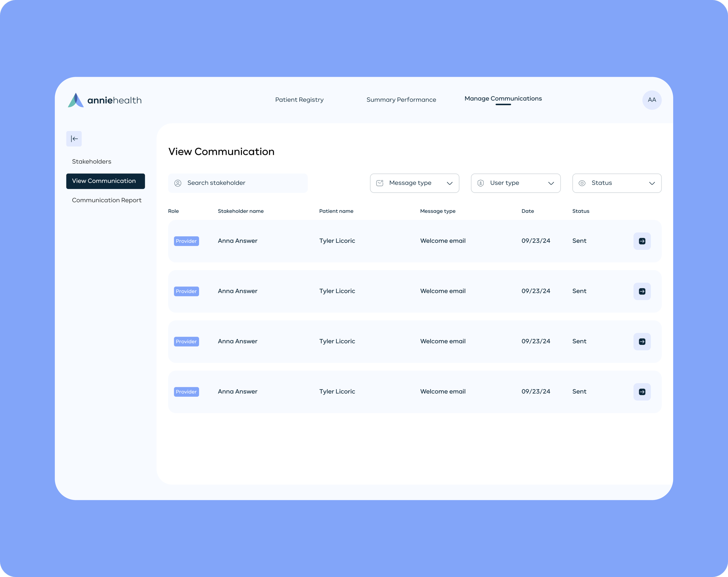Expand the Status filter dropdown
Viewport: 728px width, 577px height.
click(x=616, y=183)
